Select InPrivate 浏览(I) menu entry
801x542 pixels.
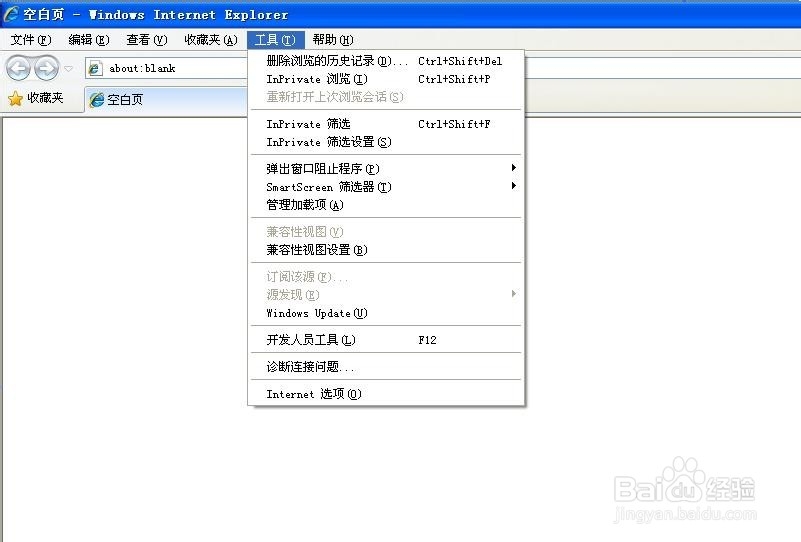386,79
